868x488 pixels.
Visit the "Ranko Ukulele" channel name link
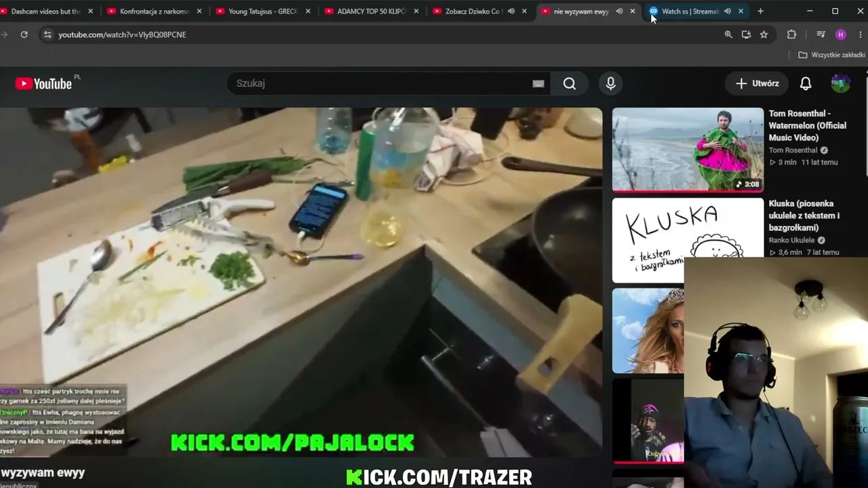(x=791, y=241)
